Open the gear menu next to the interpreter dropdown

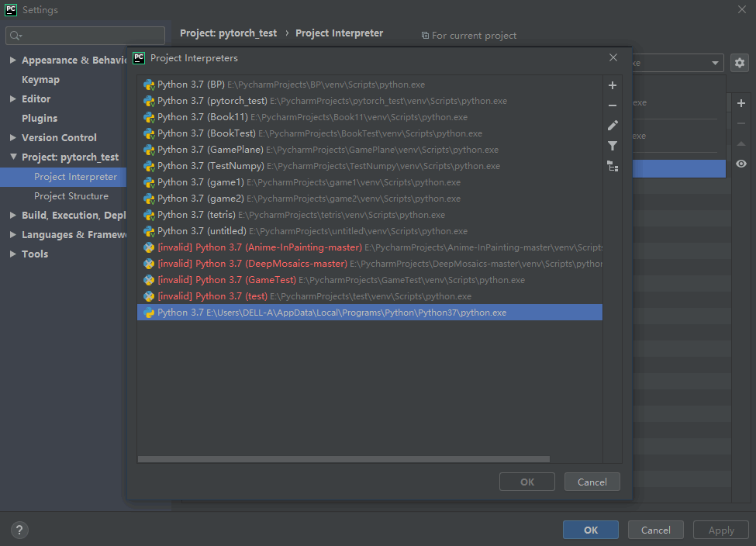click(740, 63)
